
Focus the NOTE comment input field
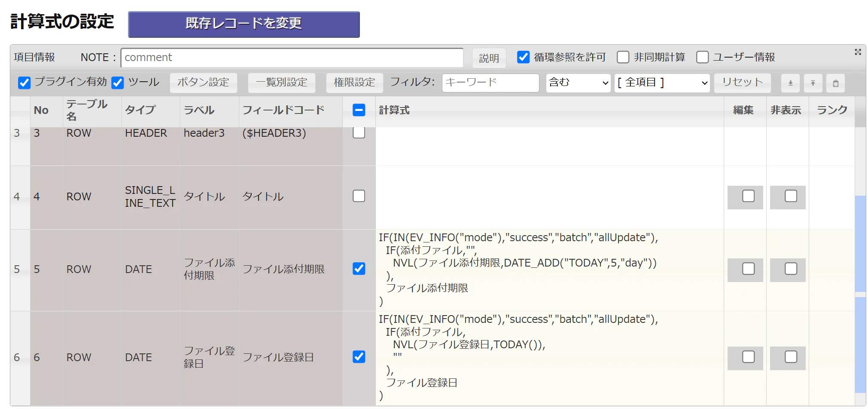292,58
